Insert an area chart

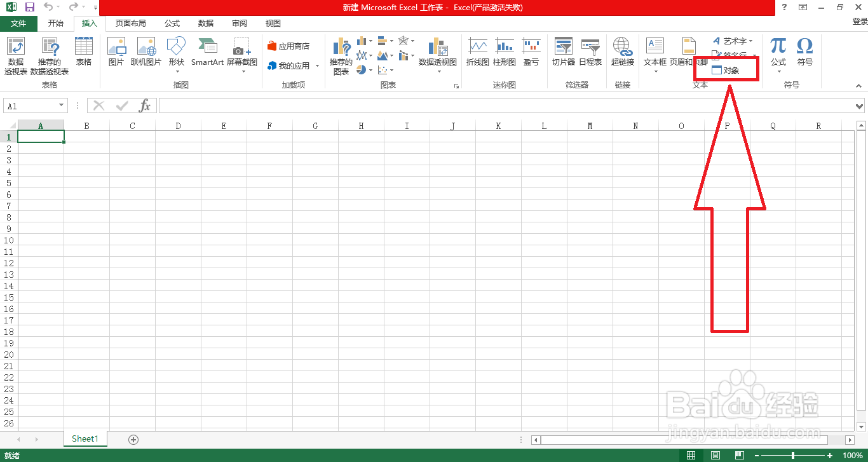click(385, 56)
